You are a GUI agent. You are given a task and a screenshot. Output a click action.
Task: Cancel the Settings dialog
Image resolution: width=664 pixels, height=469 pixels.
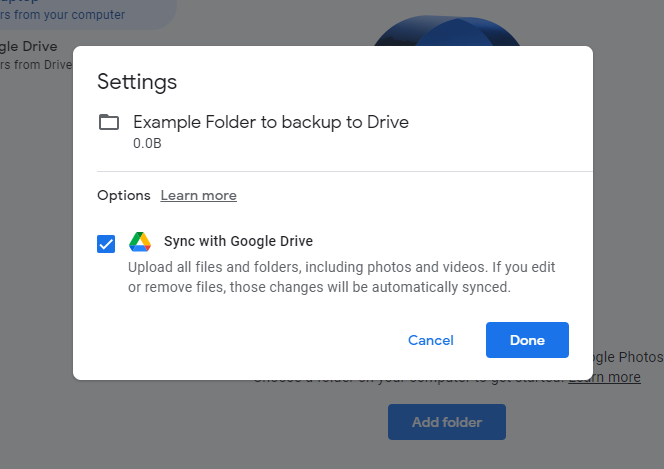click(431, 340)
